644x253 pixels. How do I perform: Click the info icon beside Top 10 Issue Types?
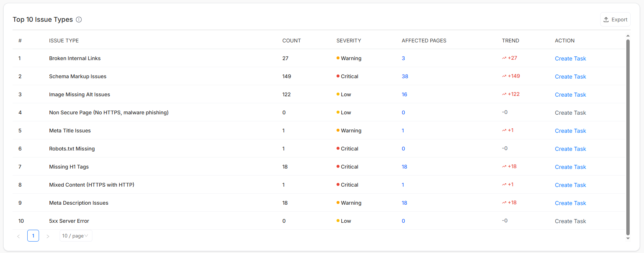point(79,20)
